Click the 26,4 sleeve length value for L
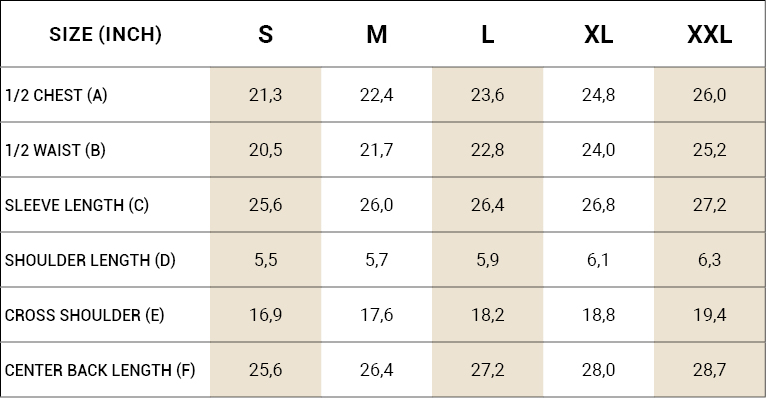Screen dimensions: 770x400 (487, 206)
